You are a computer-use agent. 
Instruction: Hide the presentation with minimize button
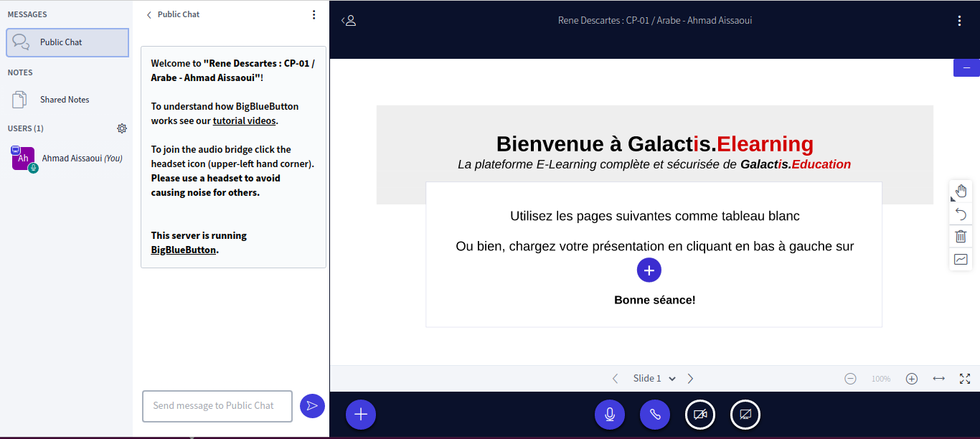click(x=966, y=67)
